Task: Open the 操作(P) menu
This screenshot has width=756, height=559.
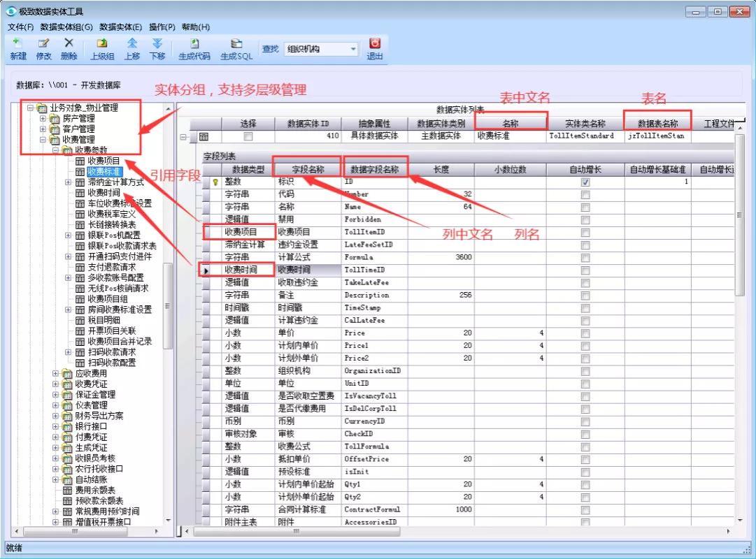Action: pyautogui.click(x=162, y=27)
